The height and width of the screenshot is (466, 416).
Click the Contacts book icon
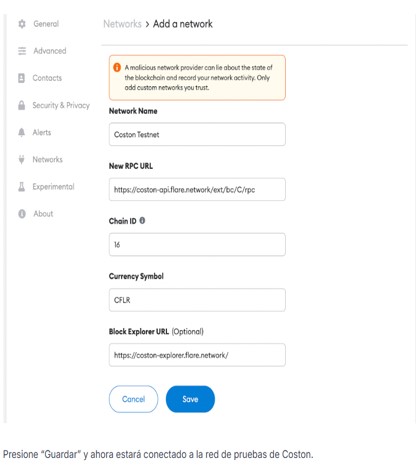coord(21,78)
